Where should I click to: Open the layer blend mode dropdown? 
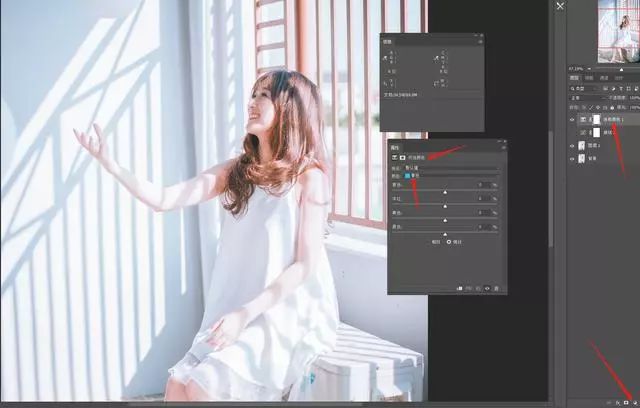[588, 98]
